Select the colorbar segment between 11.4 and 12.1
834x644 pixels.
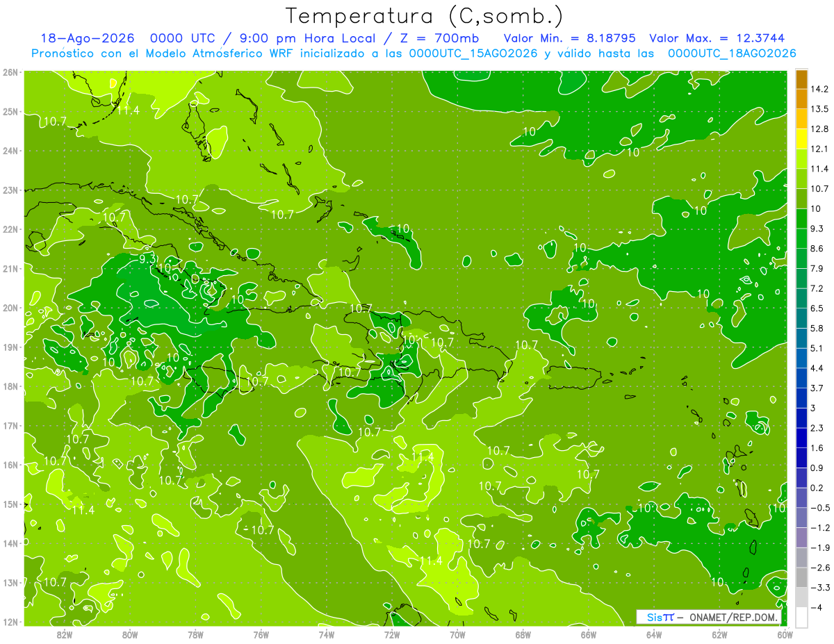[x=801, y=158]
